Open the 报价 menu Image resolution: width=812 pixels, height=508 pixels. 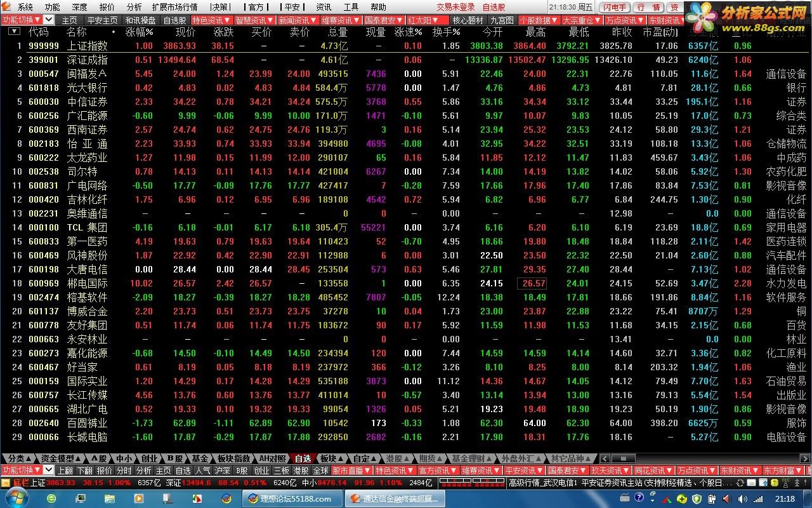[x=107, y=7]
